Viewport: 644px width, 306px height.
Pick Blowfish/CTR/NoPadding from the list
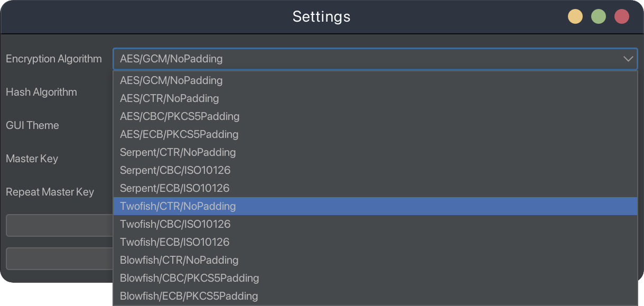(179, 261)
